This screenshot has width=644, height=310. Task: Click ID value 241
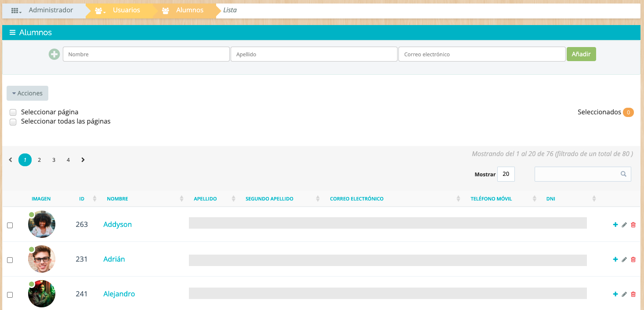tap(82, 294)
